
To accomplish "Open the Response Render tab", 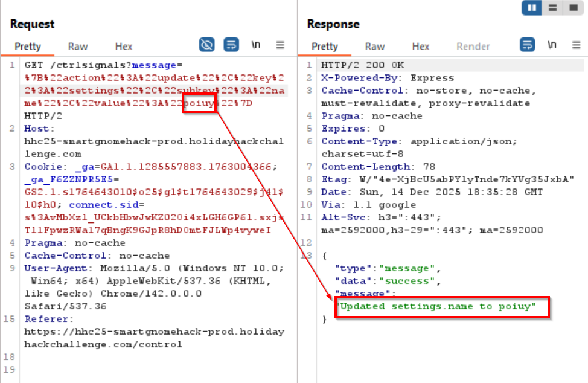I will point(473,47).
